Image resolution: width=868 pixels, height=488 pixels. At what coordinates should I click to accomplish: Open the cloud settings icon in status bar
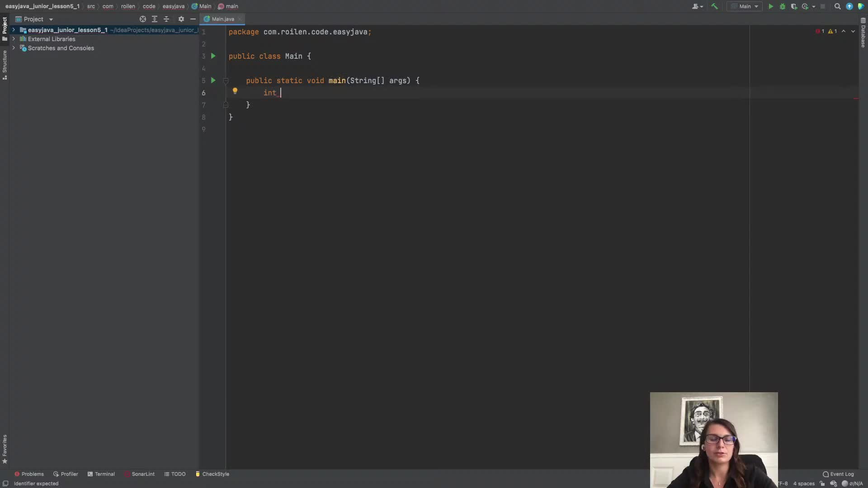tap(834, 483)
